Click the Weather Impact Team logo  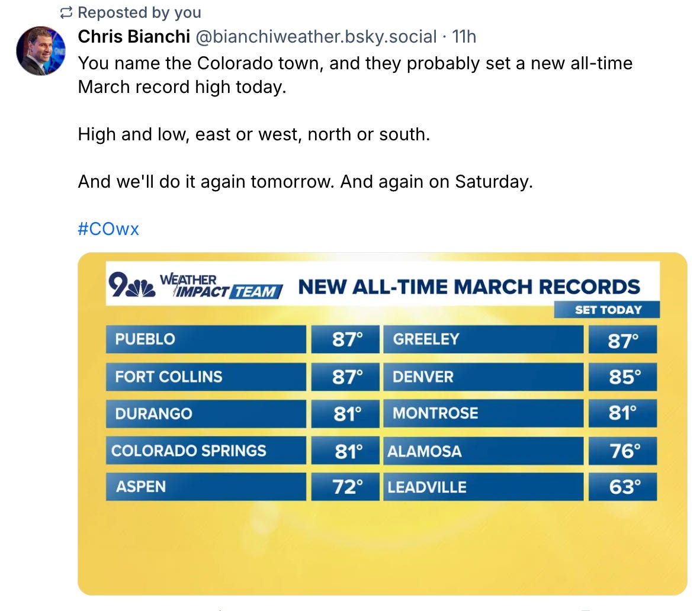220,286
